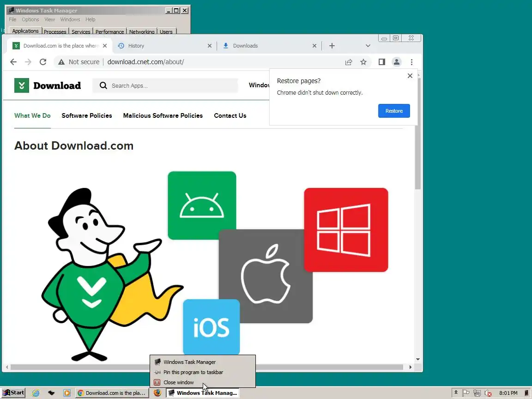Open Options menu in Task Manager
This screenshot has height=399, width=532.
pyautogui.click(x=30, y=19)
